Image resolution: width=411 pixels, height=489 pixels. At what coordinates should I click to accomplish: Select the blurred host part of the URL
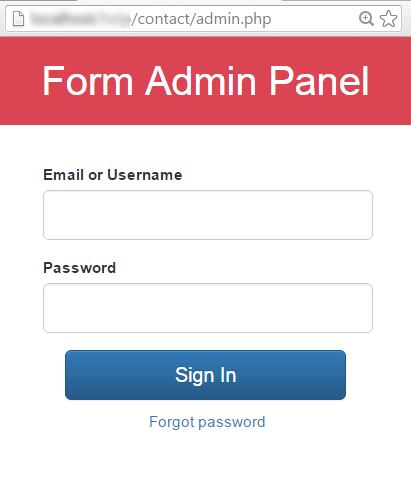(x=80, y=19)
